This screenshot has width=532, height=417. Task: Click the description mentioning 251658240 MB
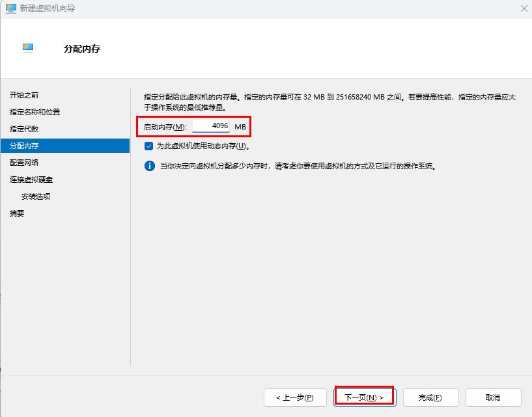coord(329,102)
